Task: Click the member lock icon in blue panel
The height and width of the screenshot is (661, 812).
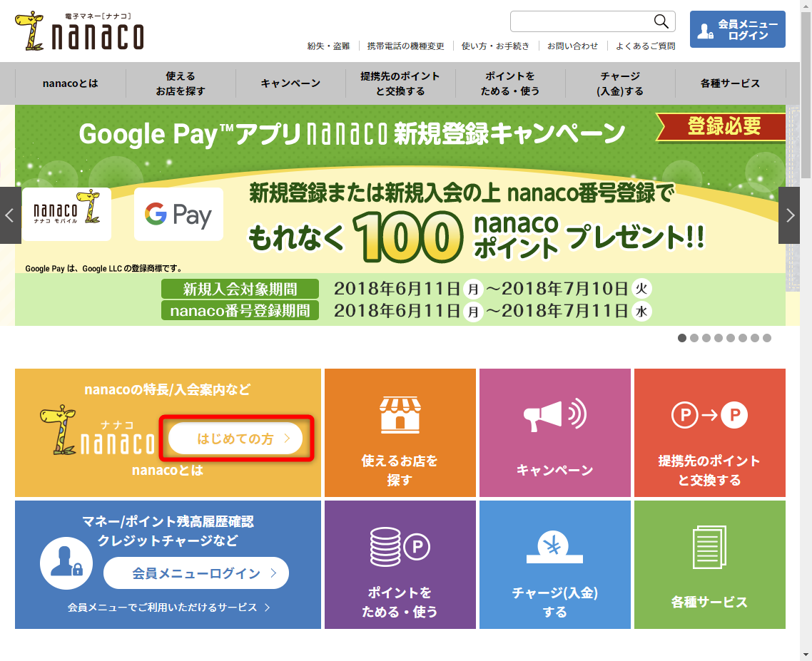Action: [x=66, y=563]
